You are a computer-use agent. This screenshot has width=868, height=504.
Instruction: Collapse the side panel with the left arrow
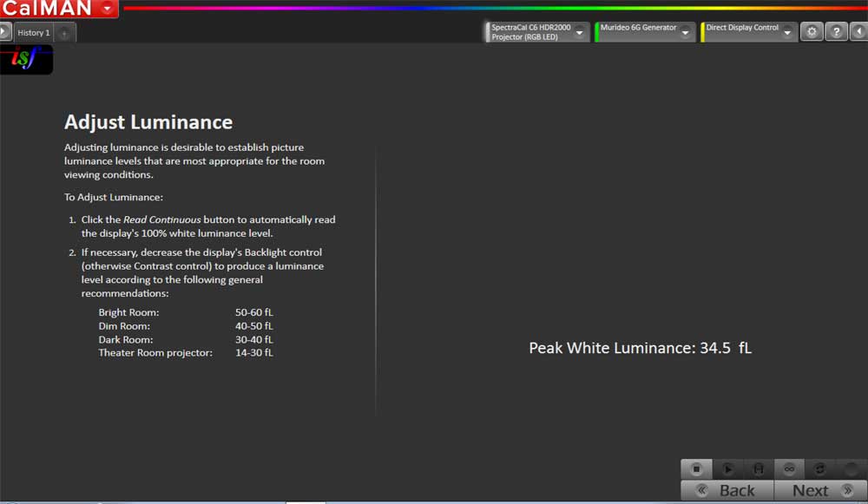859,32
